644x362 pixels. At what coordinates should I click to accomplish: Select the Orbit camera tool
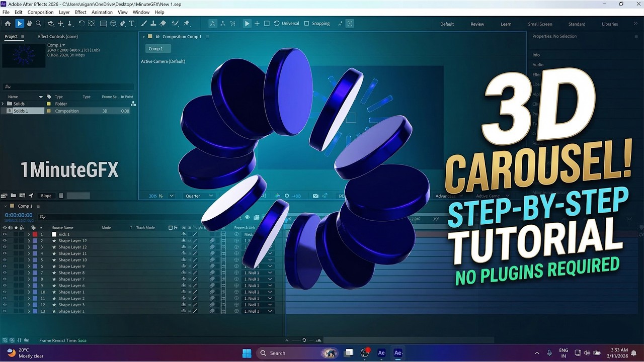pyautogui.click(x=50, y=24)
